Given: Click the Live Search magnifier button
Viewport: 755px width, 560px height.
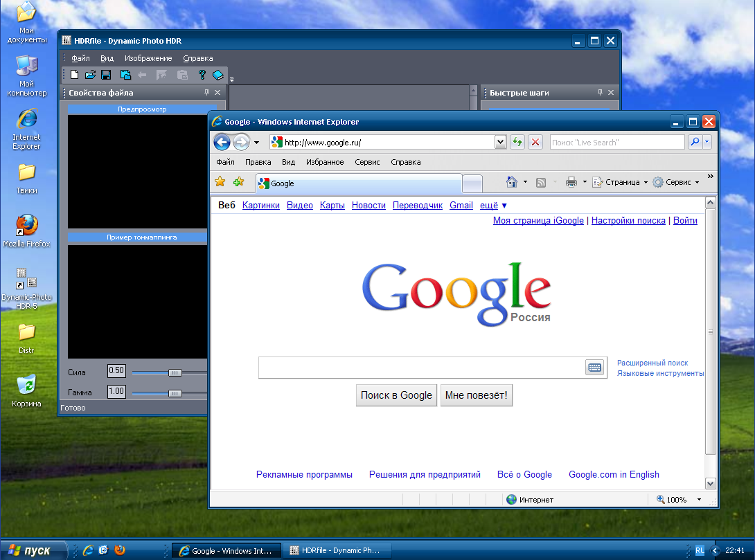Looking at the screenshot, I should pos(695,142).
